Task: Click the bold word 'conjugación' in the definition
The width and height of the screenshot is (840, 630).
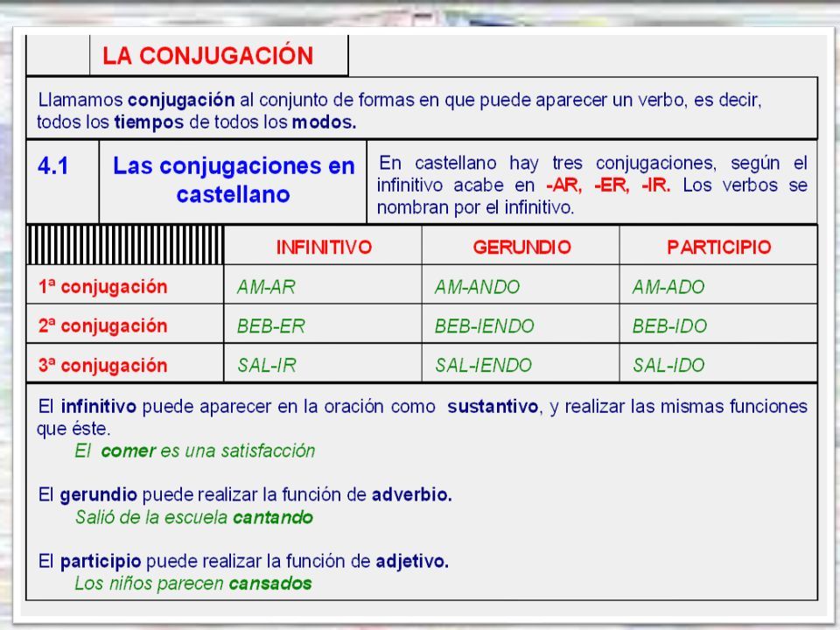Action: point(181,100)
